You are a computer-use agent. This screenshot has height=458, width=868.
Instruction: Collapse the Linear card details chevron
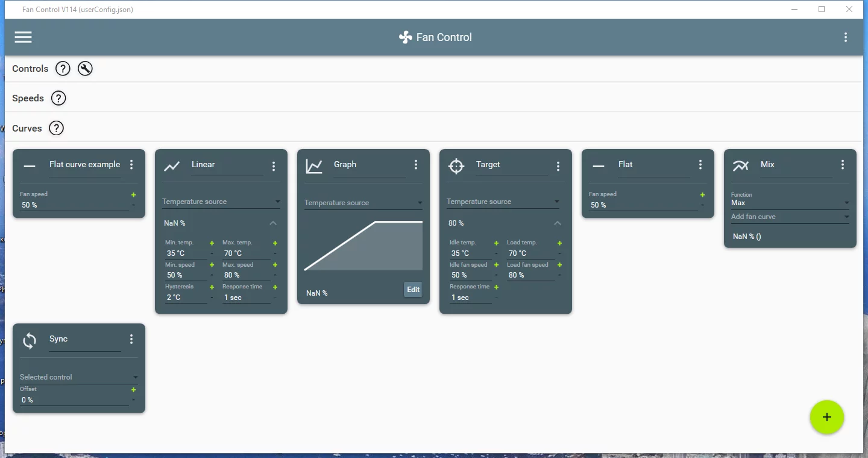click(x=273, y=223)
